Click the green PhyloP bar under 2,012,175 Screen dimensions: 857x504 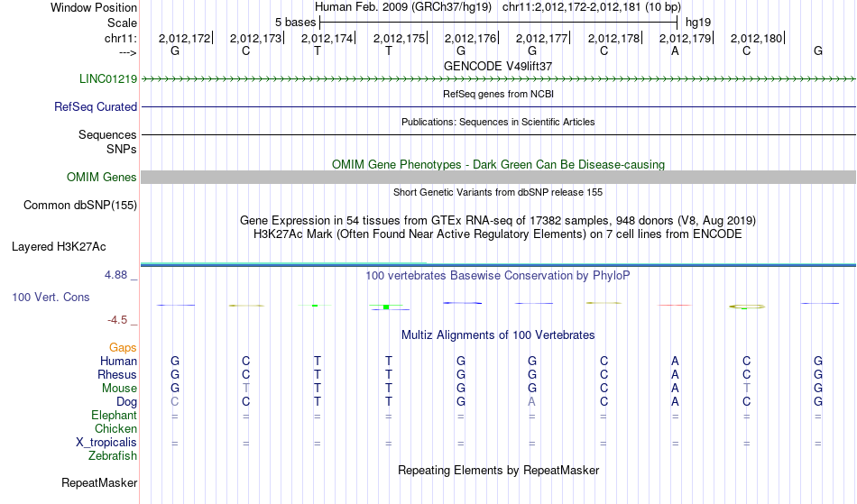point(386,307)
